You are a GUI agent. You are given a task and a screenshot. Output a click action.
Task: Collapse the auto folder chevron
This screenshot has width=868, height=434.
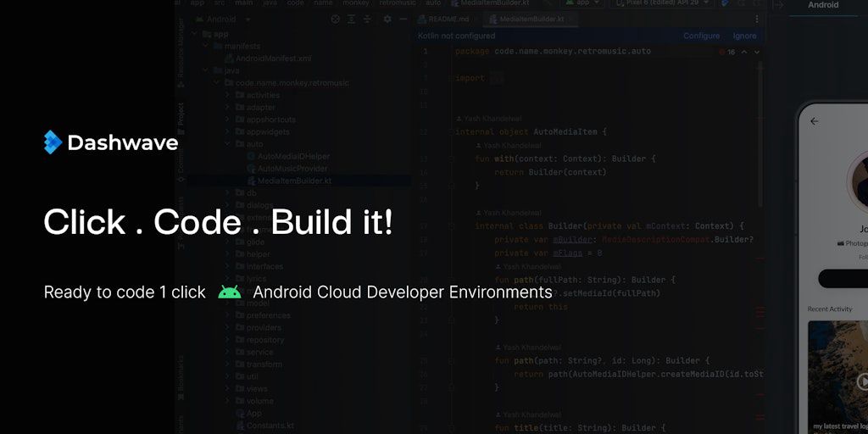coord(227,144)
